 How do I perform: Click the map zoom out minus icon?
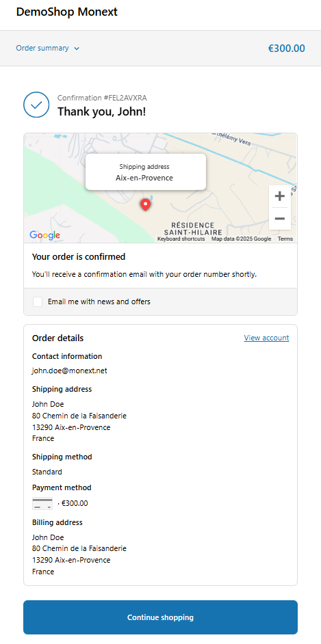[279, 219]
